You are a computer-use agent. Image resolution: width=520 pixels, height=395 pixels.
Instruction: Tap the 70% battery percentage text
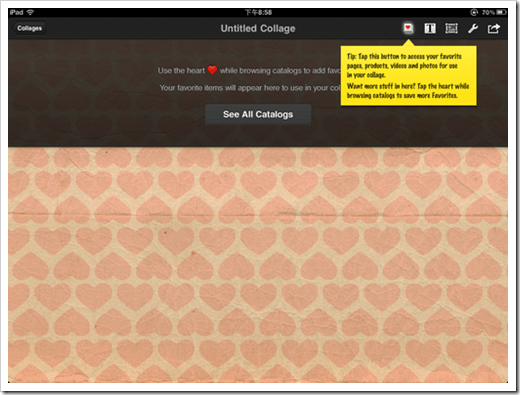pos(488,13)
